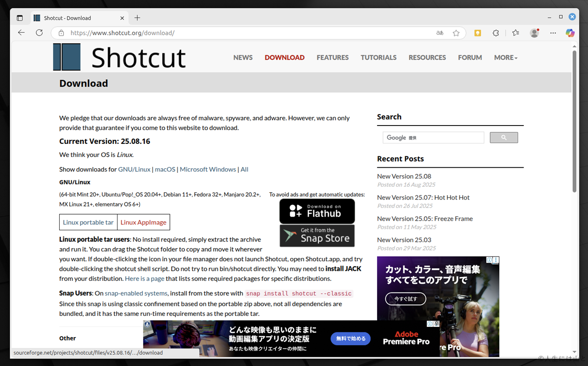Image resolution: width=588 pixels, height=366 pixels.
Task: Click Get it from the Snap Store badge
Action: click(x=317, y=235)
